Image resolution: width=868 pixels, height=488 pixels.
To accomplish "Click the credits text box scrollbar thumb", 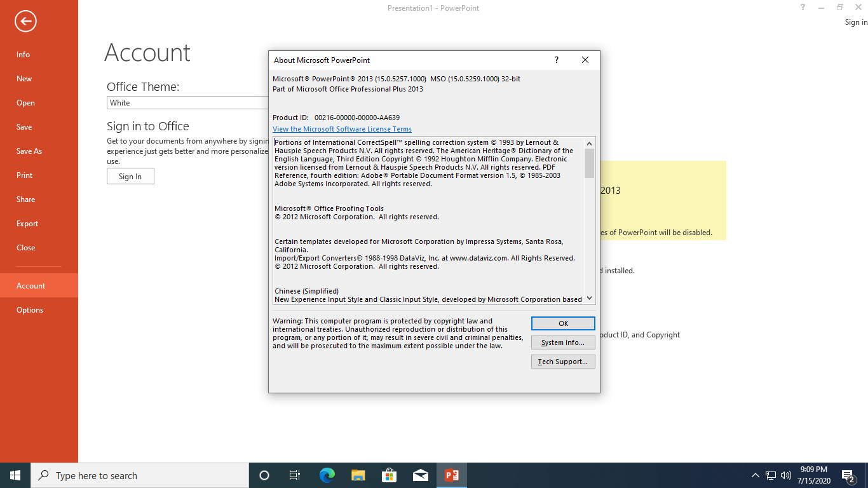I will pos(589,163).
